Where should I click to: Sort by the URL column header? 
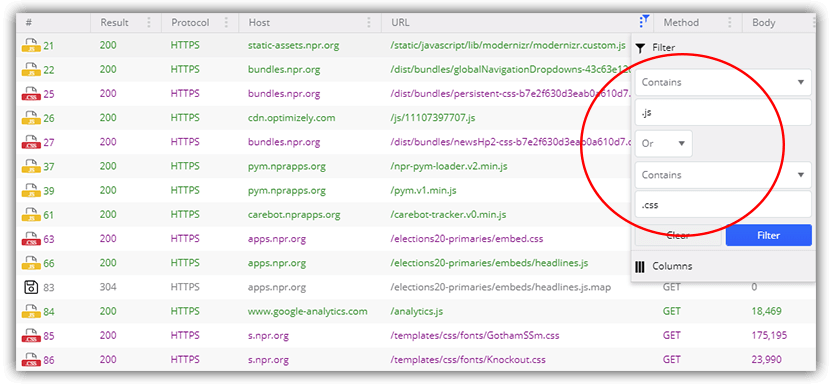(x=400, y=22)
